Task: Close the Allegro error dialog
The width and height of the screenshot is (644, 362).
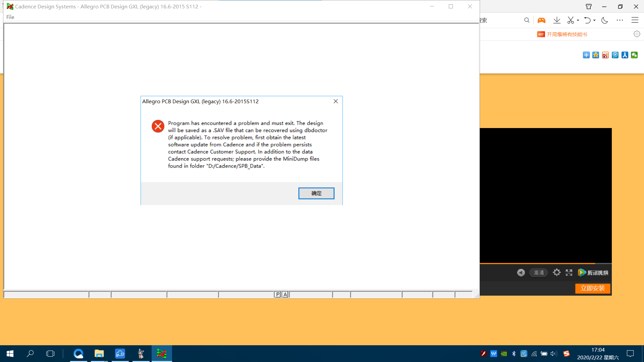Action: pos(335,101)
